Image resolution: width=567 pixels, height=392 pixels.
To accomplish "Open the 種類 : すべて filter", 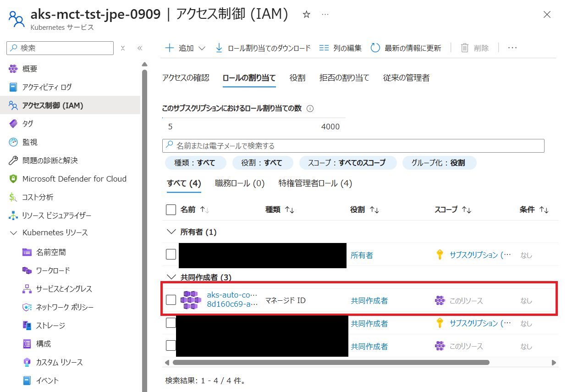I will point(196,163).
